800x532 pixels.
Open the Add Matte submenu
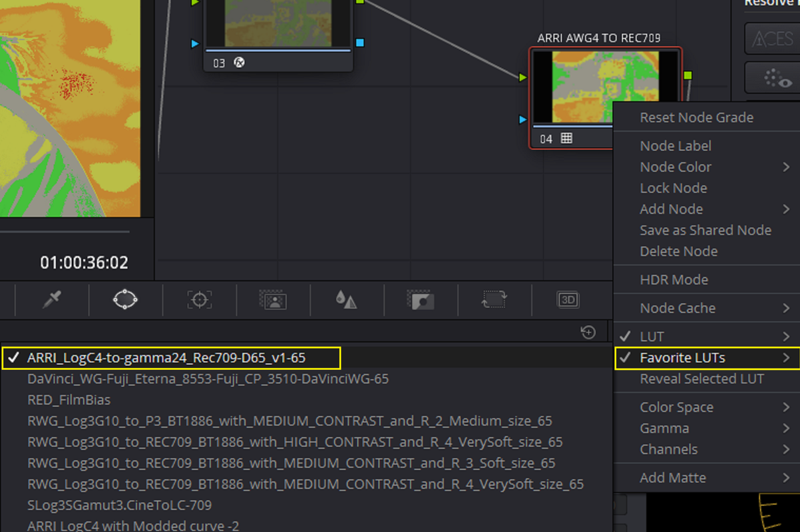[707, 478]
